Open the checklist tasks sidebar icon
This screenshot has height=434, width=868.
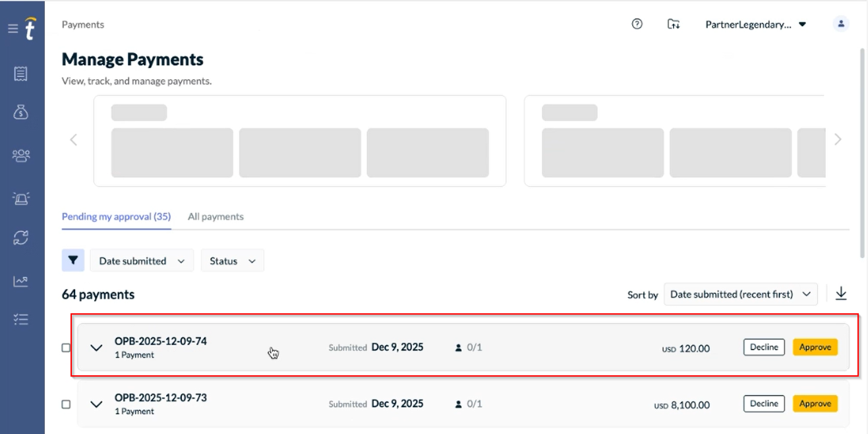21,319
